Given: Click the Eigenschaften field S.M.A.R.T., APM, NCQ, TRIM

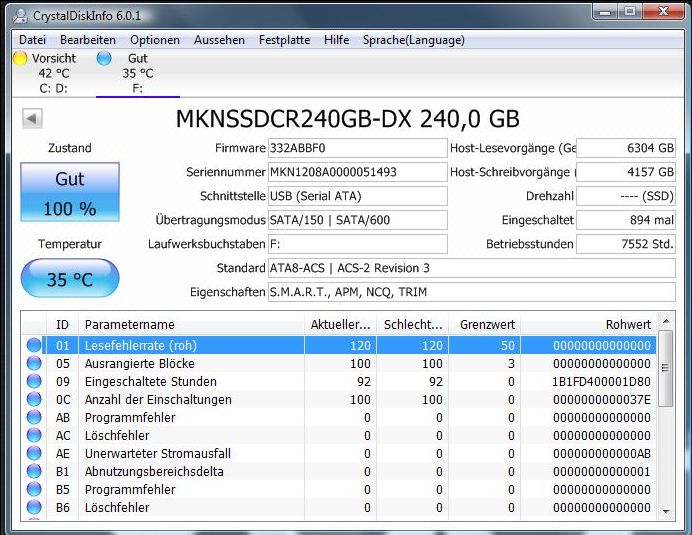Looking at the screenshot, I should coord(472,292).
